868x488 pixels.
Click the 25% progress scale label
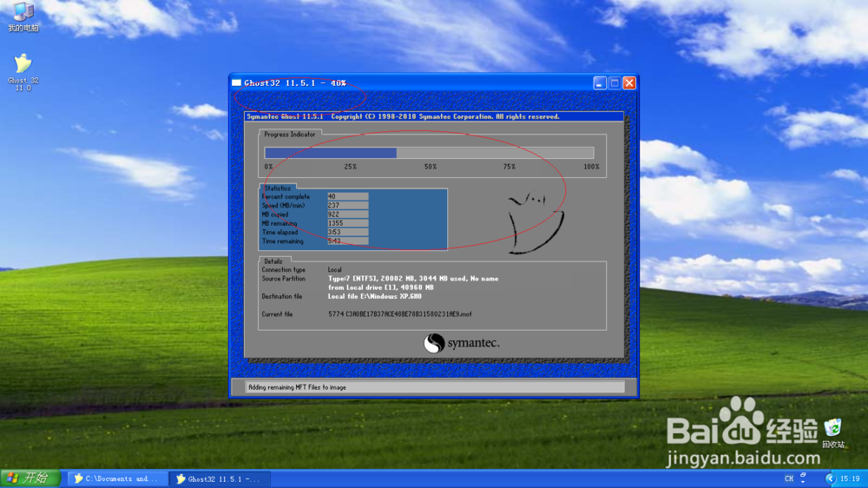[x=351, y=167]
